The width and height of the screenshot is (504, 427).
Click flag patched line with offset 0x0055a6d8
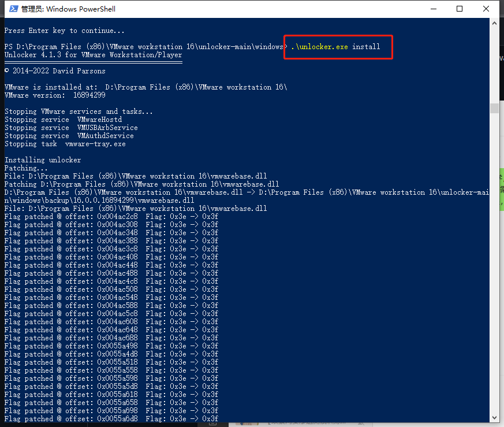tap(111, 419)
